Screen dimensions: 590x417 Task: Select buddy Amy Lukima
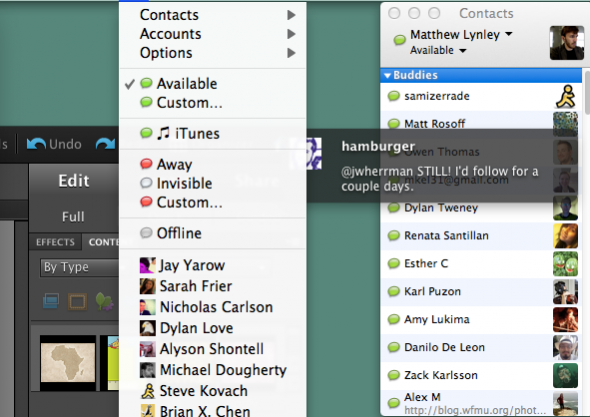pyautogui.click(x=481, y=320)
